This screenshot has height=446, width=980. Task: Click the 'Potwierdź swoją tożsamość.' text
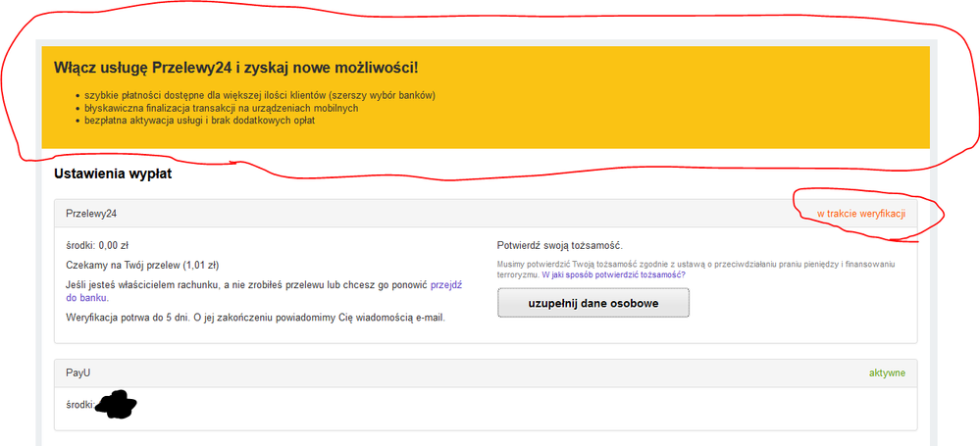[x=559, y=245]
